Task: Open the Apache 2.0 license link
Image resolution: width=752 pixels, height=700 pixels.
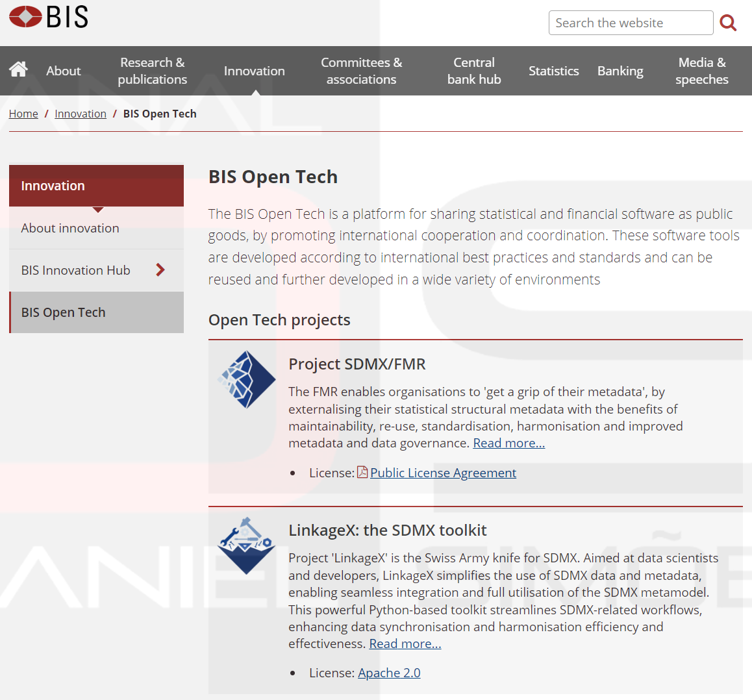Action: point(389,673)
